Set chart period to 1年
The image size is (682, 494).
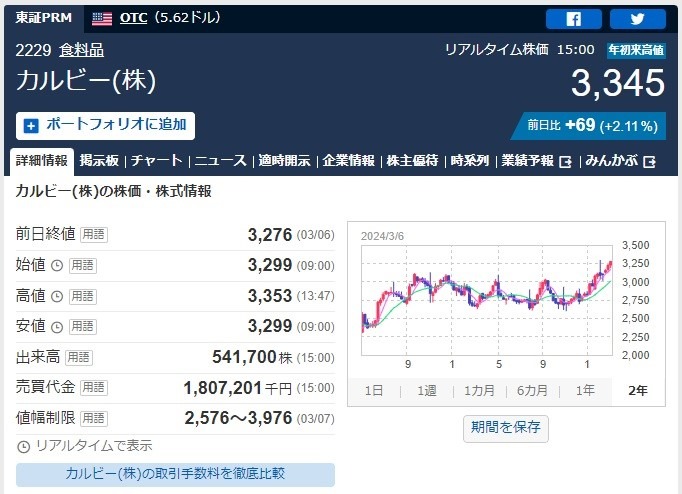(x=585, y=391)
